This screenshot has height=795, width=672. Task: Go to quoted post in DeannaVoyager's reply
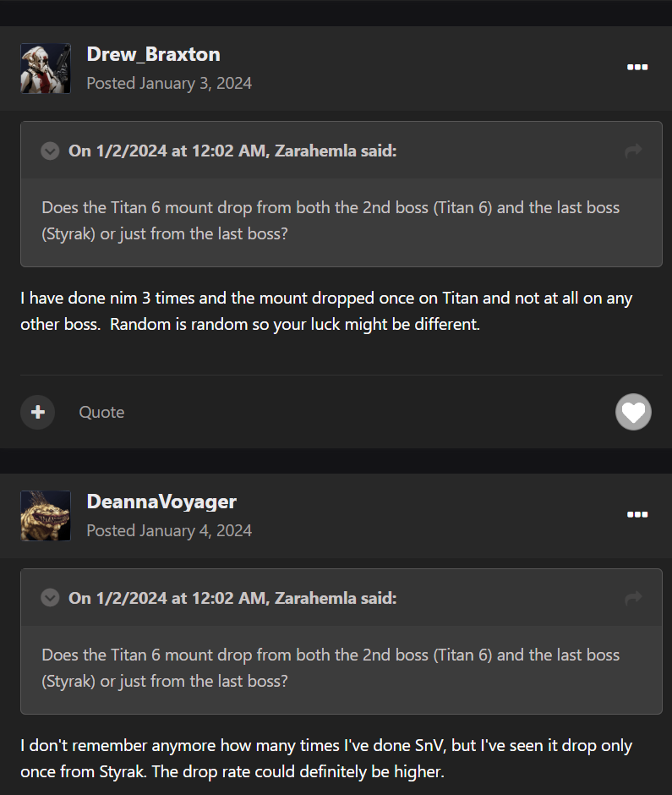tap(632, 599)
